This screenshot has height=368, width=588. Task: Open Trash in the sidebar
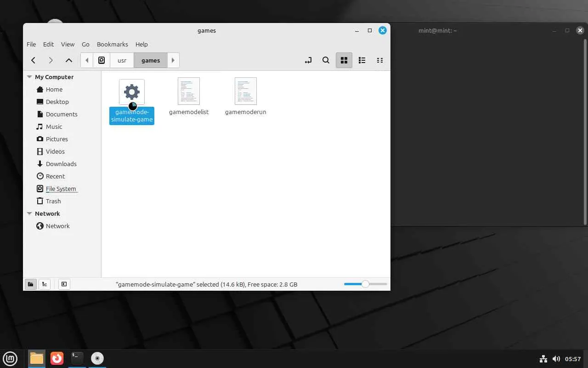click(x=53, y=201)
